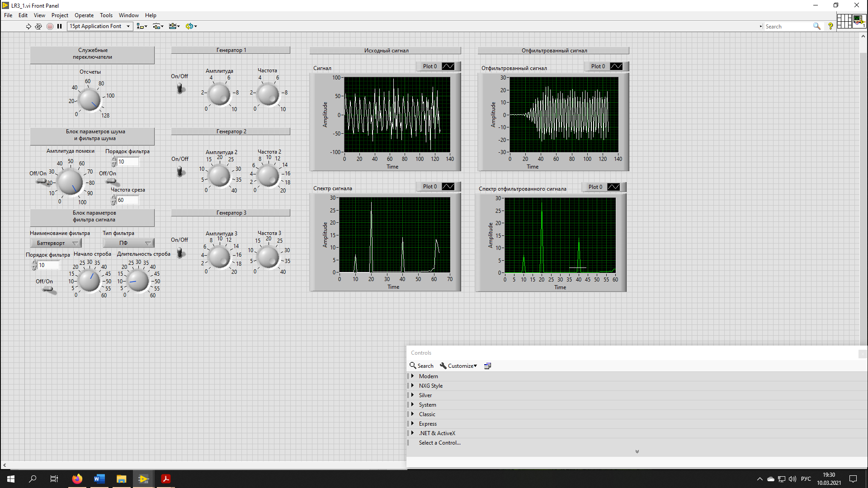The image size is (868, 488).
Task: Click Частота среза value field showing 60
Action: coord(128,200)
